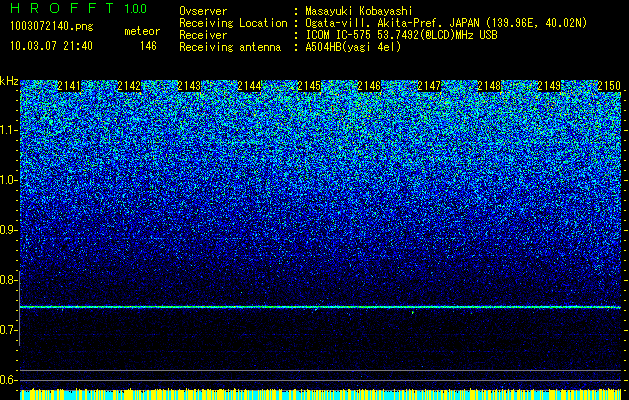Click the ICOM IC-575 receiver value
629x400 pixels.
(x=401, y=35)
